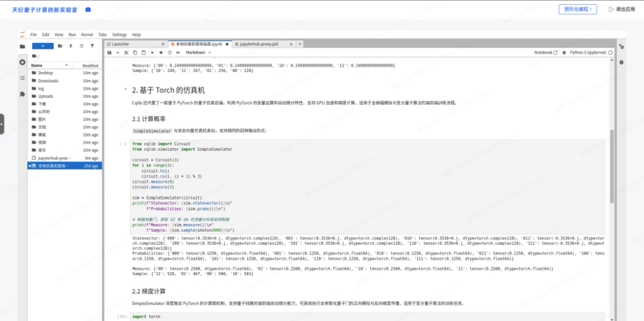Select the 图片 folder
This screenshot has width=644, height=321.
tap(65, 119)
